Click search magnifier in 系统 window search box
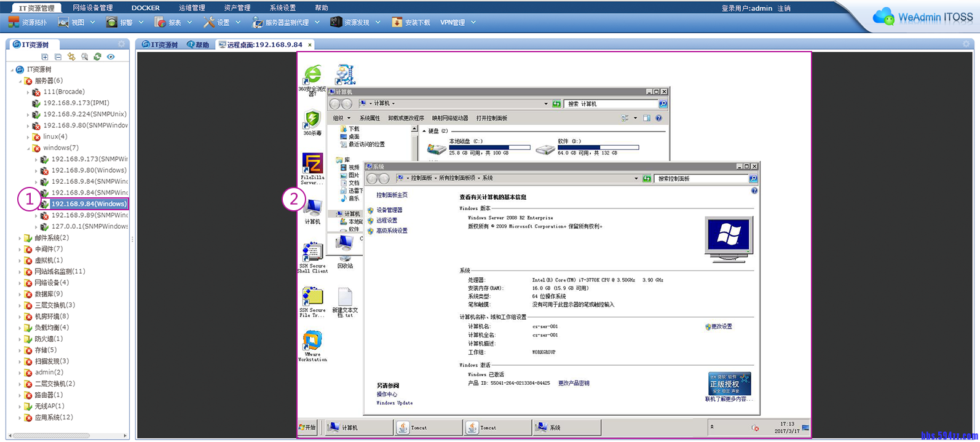Screen dimensions: 980x442 [753, 178]
